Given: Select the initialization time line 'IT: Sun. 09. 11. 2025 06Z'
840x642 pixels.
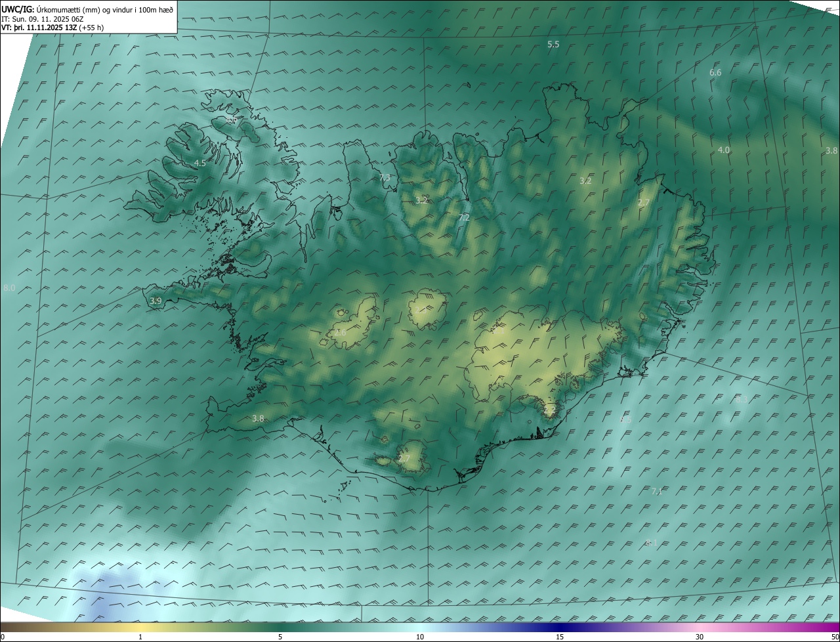Looking at the screenshot, I should pyautogui.click(x=42, y=19).
